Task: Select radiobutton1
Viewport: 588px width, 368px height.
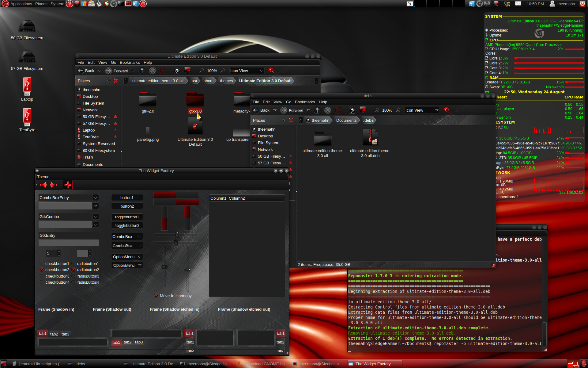Action: [x=73, y=263]
